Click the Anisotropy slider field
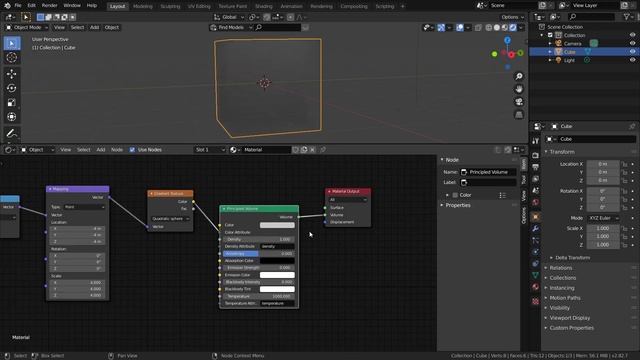Image resolution: width=640 pixels, height=360 pixels. pos(259,254)
